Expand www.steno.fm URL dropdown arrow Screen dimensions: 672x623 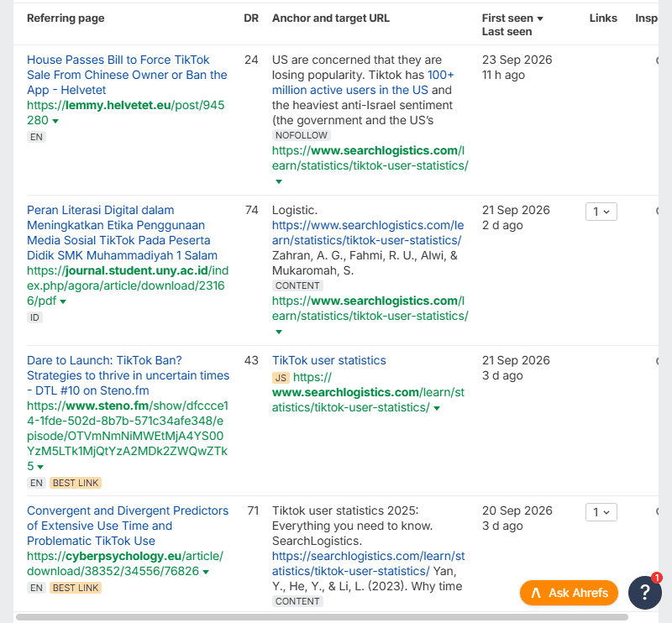tap(40, 467)
